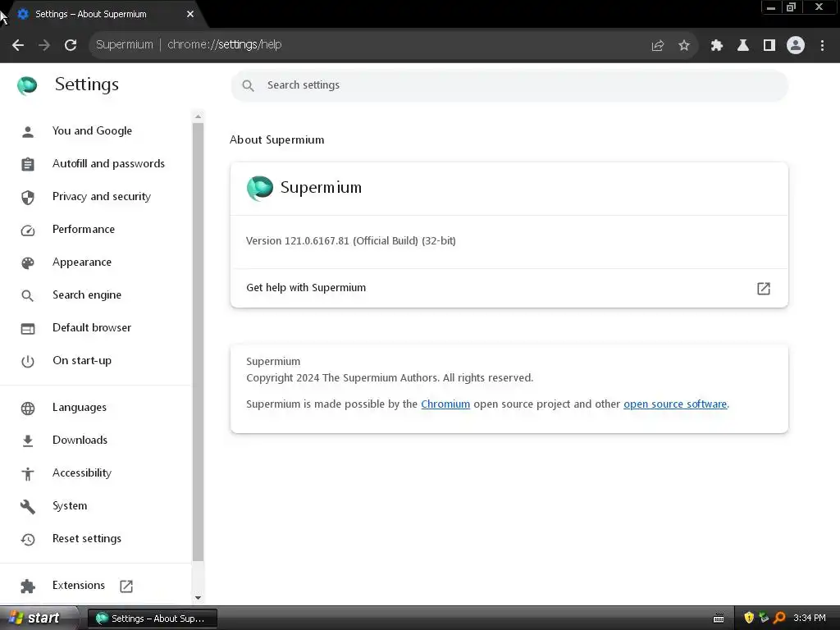Click the Extensions puzzle icon in sidebar
The width and height of the screenshot is (840, 630).
(x=28, y=586)
